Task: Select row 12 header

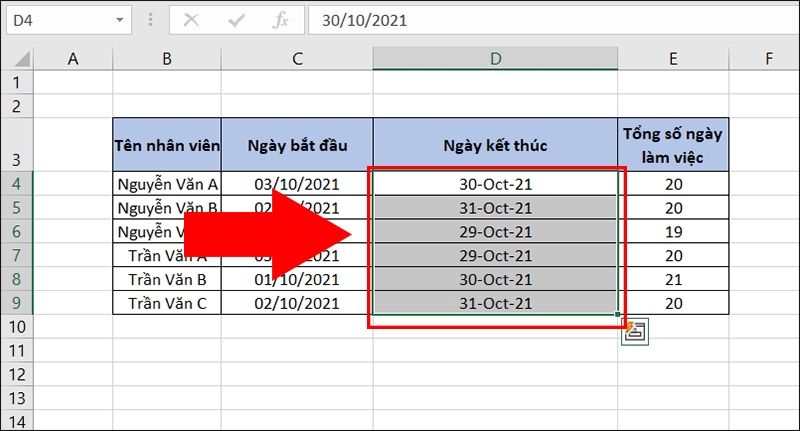Action: pyautogui.click(x=17, y=374)
